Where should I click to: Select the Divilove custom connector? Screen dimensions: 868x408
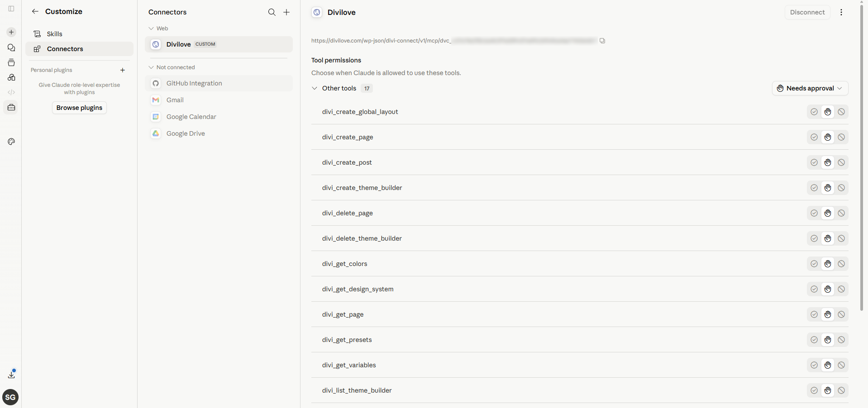point(219,44)
